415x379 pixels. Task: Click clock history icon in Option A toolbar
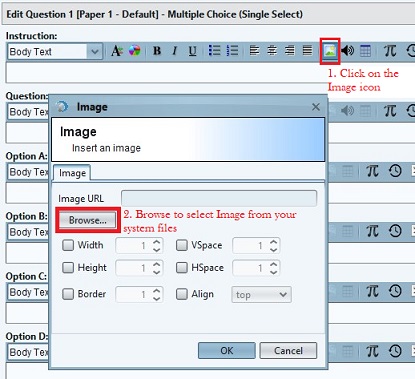395,171
